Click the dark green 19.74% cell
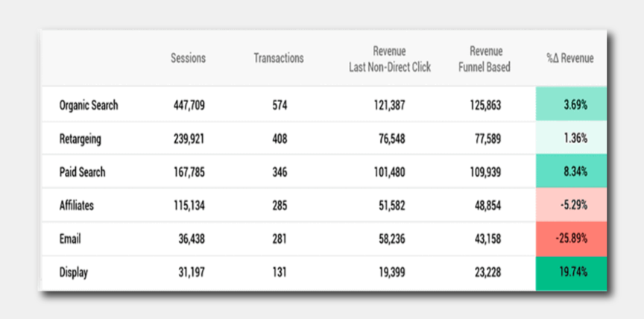This screenshot has height=319, width=644. tap(571, 273)
